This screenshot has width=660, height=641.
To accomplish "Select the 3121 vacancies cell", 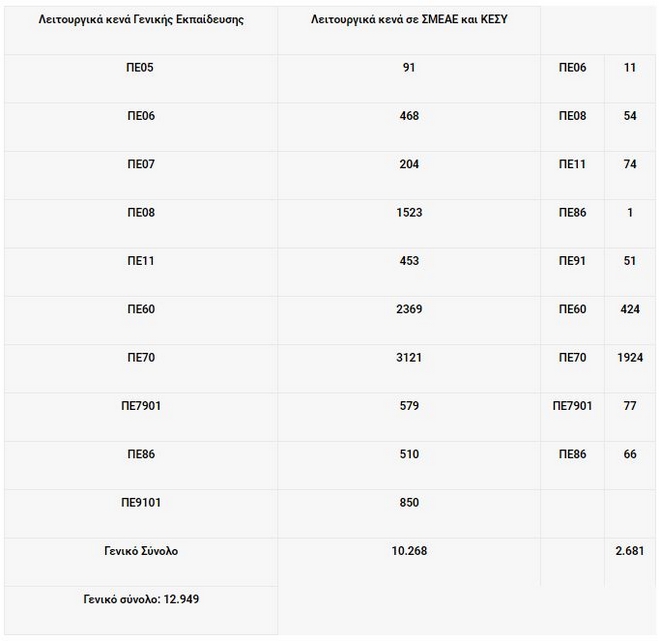I will click(x=409, y=357).
